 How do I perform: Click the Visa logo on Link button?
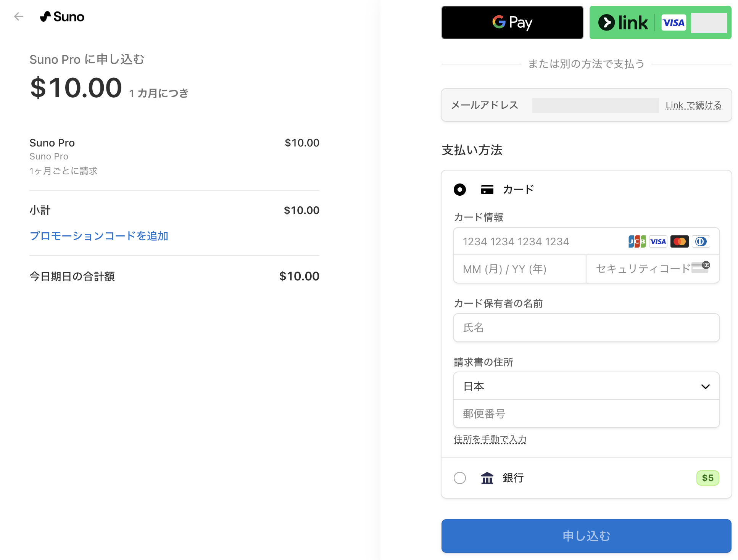pyautogui.click(x=674, y=23)
